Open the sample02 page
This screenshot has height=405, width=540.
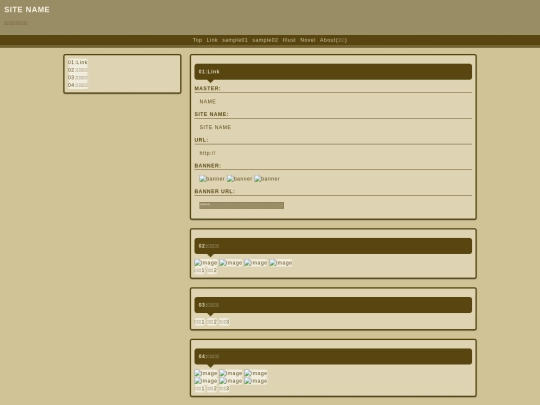click(265, 40)
